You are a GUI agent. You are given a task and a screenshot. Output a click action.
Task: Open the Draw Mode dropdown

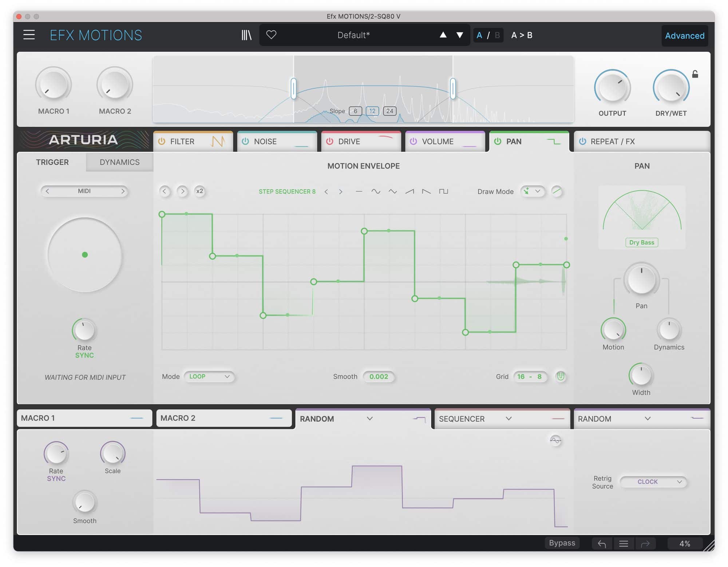point(533,191)
